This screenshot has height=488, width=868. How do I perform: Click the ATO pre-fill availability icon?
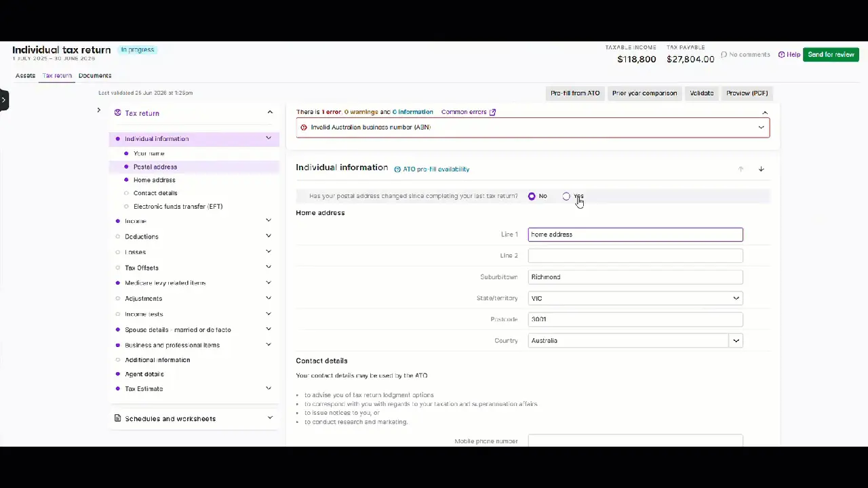tap(397, 169)
